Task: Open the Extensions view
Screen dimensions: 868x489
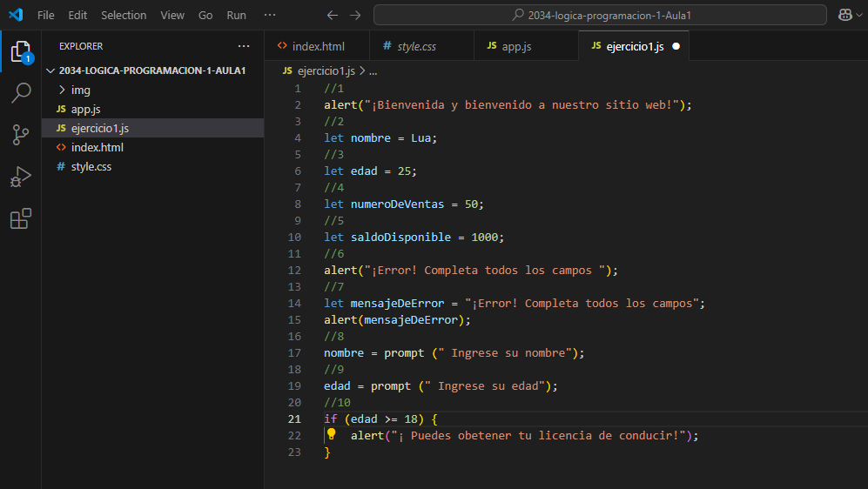Action: click(21, 219)
